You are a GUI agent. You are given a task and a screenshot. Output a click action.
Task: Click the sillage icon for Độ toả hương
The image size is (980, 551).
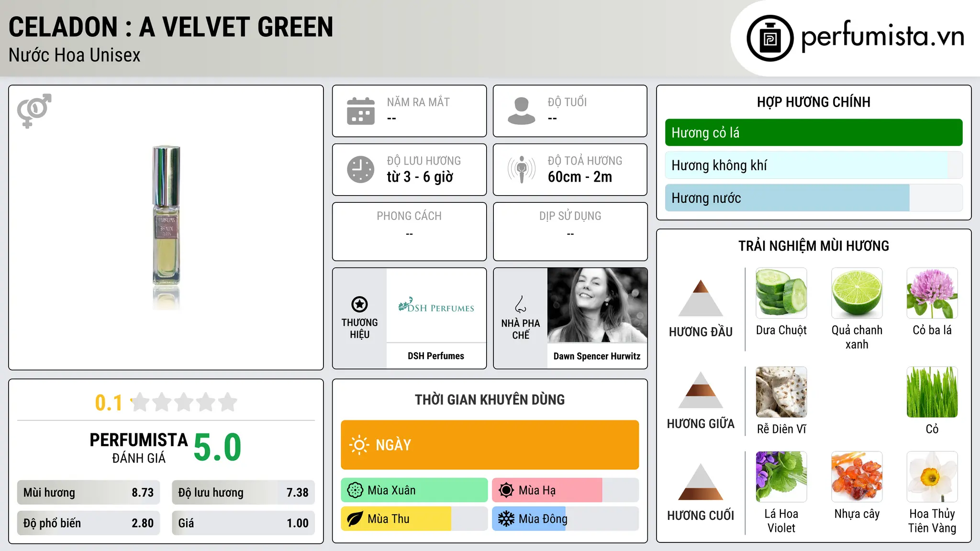522,169
